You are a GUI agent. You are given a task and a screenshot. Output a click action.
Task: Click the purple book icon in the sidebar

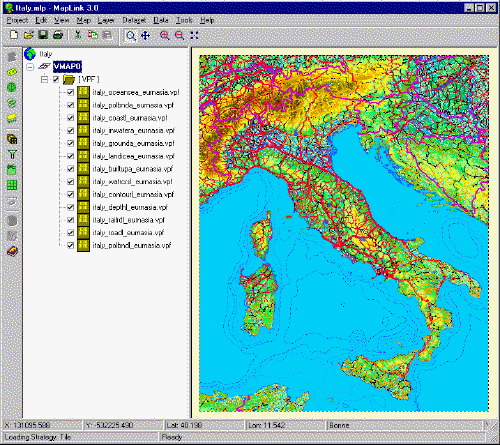[12, 251]
